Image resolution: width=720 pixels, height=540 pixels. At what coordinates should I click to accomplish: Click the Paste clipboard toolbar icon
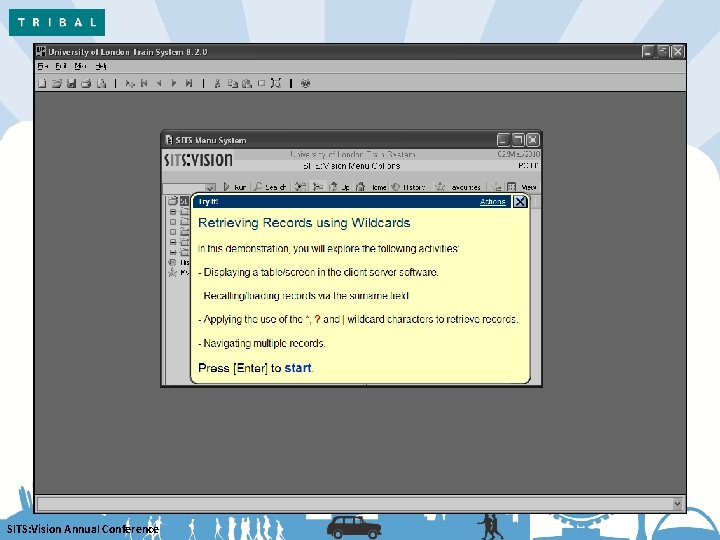coord(247,83)
